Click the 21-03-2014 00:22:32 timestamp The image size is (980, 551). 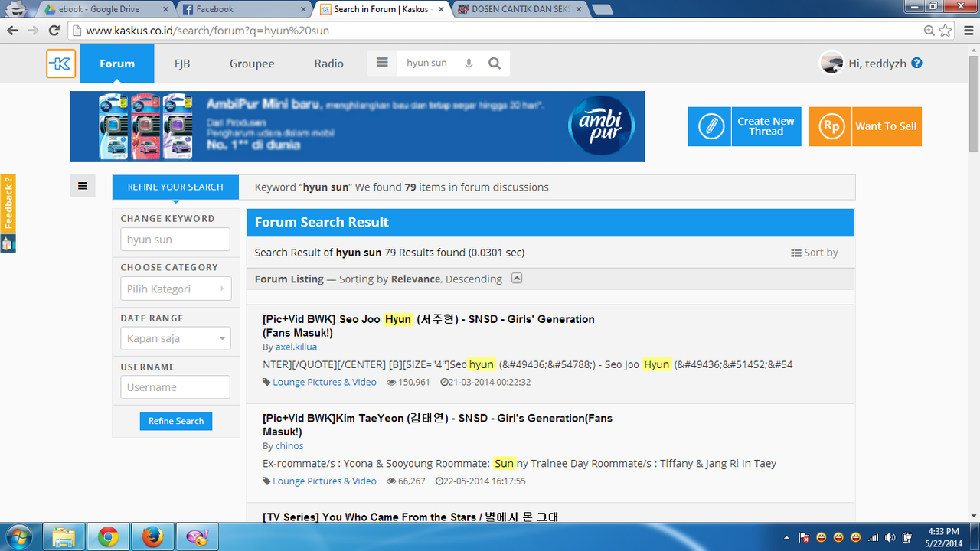[489, 382]
